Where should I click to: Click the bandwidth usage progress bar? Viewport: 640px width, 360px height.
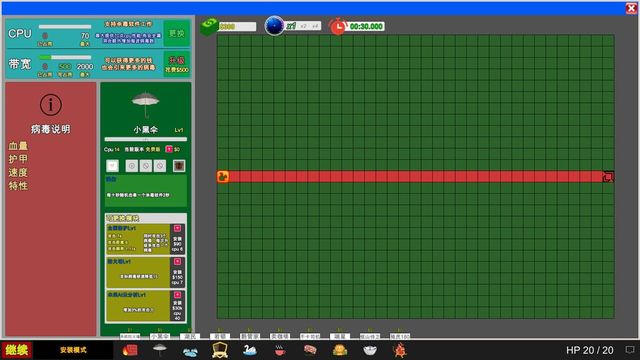[x=65, y=57]
